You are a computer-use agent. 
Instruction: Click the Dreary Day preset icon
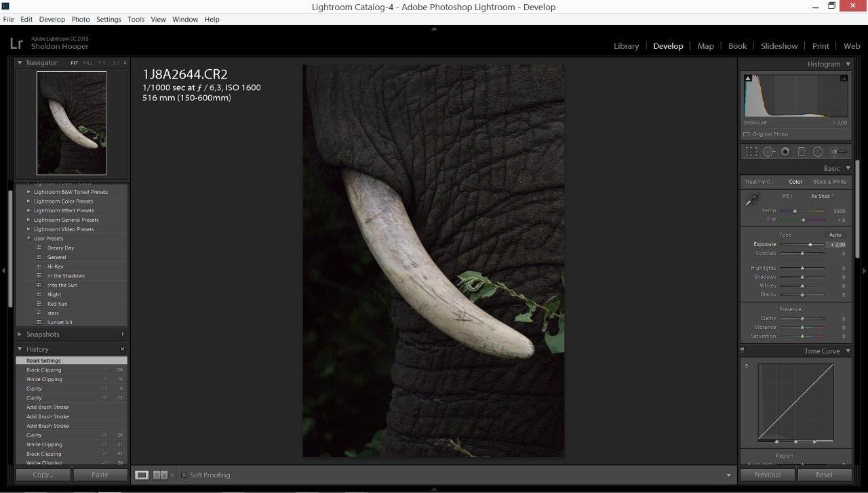pos(39,248)
